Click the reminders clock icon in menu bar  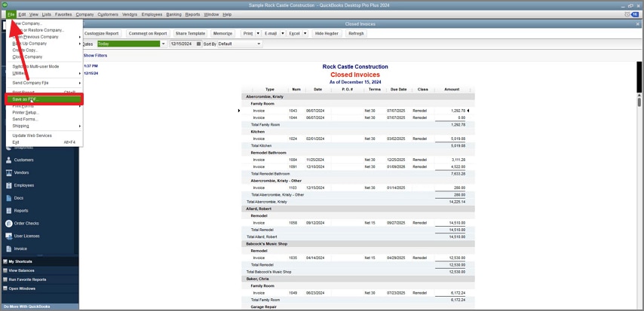(x=627, y=14)
